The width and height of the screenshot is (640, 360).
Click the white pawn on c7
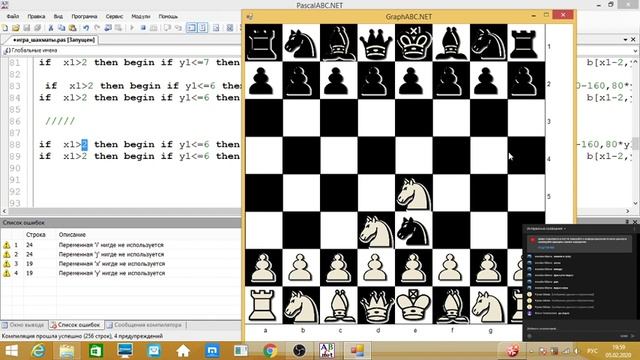[x=338, y=268]
